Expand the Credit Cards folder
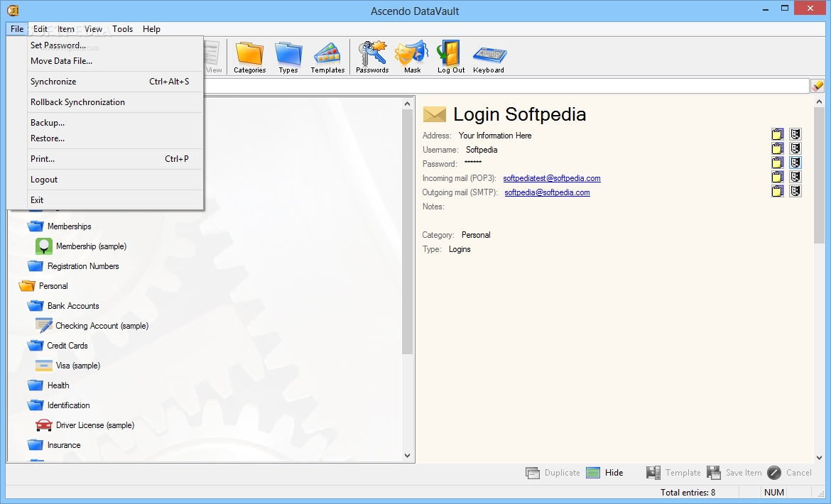 coord(58,346)
